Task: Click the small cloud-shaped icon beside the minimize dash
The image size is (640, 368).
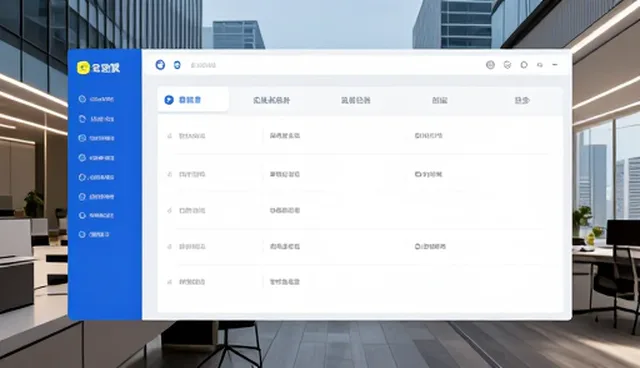Action: pyautogui.click(x=540, y=65)
